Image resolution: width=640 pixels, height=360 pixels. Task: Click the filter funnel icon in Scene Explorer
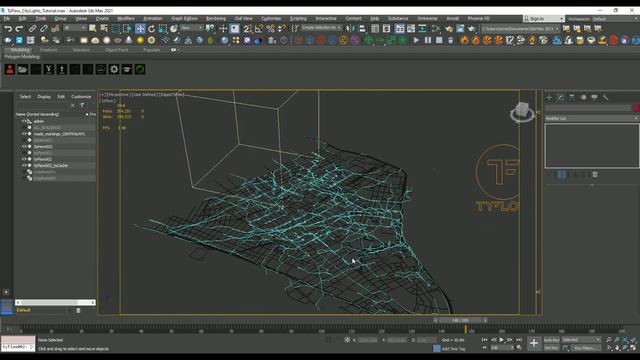coord(82,105)
